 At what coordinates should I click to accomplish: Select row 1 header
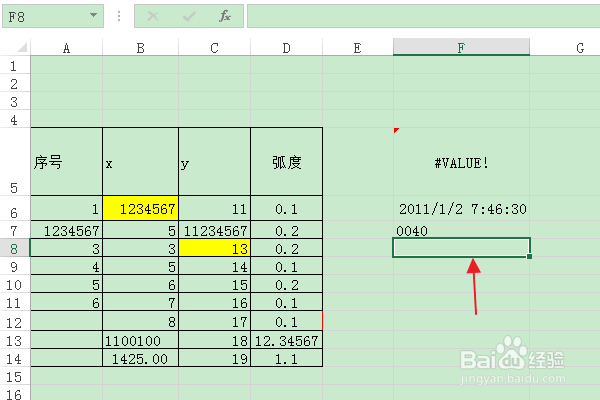point(15,65)
